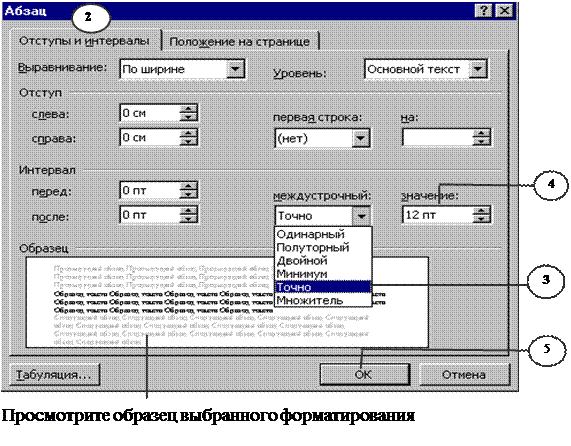
Task: Close the Абзац dialog window
Action: [505, 10]
